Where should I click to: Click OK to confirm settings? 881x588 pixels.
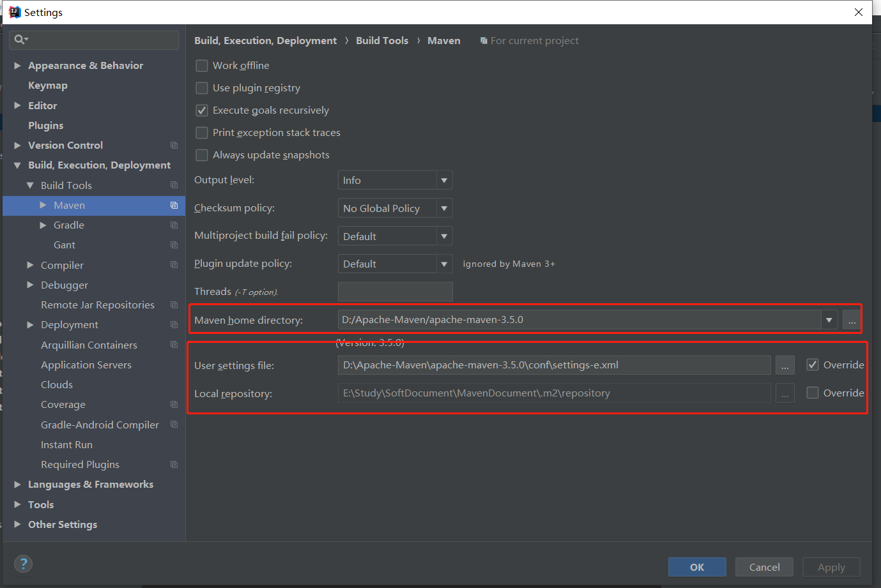[x=697, y=567]
